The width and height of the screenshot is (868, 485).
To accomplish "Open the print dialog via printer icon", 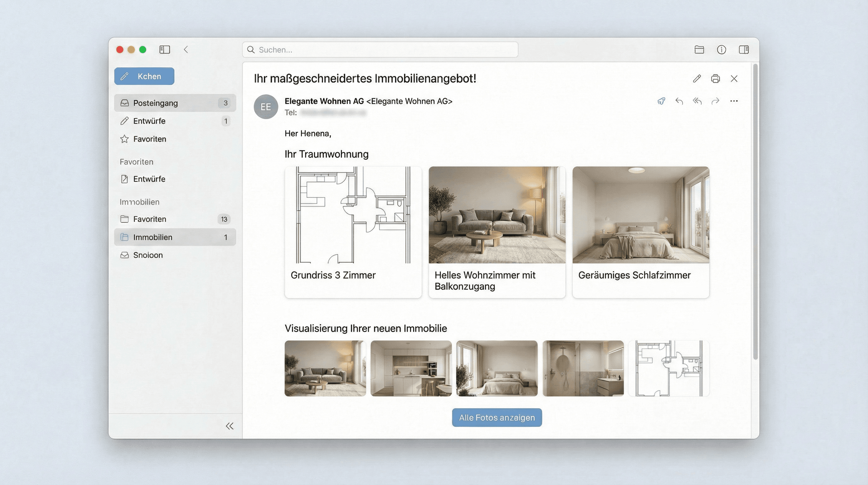I will tap(716, 79).
